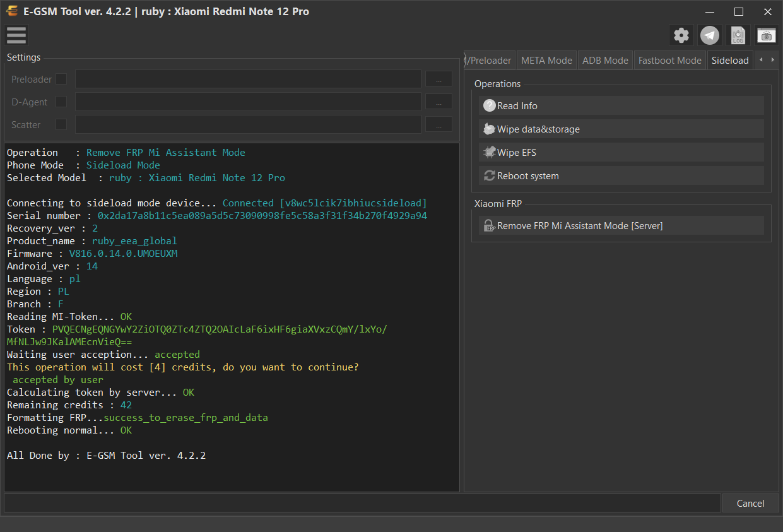Minimize the E-GSM Tool window
Viewport: 783px width, 532px height.
coord(710,11)
